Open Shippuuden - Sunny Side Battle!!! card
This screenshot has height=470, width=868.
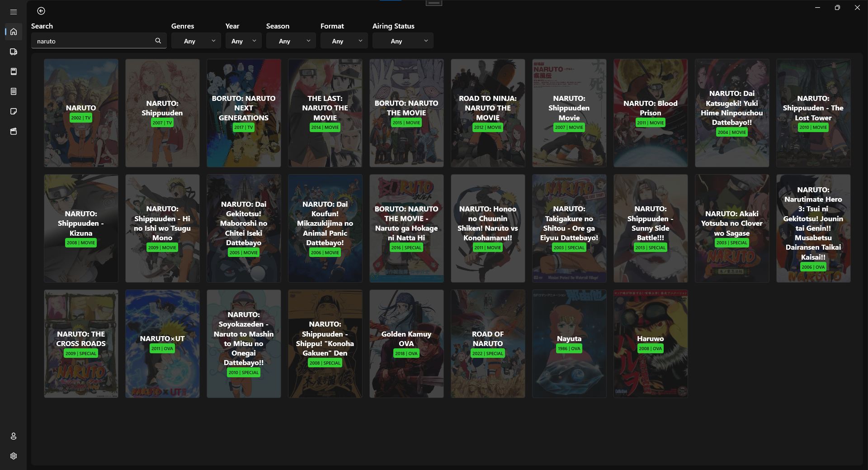[651, 228]
